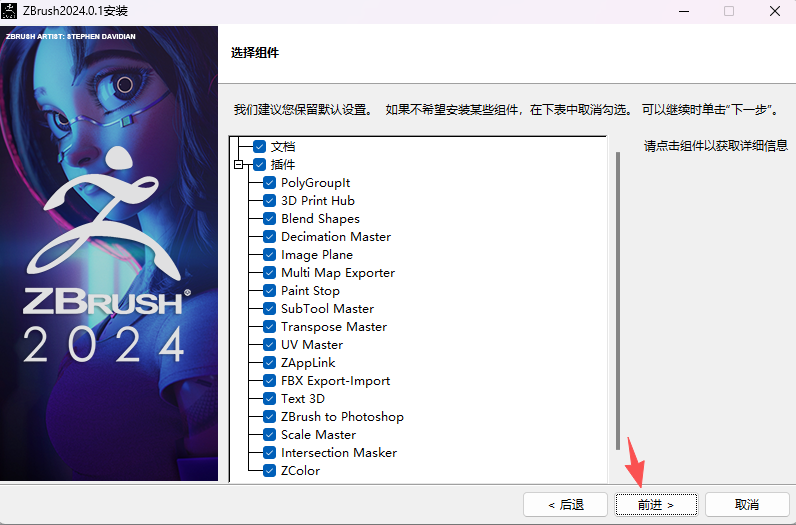Go back with the < 后退 button
The width and height of the screenshot is (796, 525).
click(566, 505)
